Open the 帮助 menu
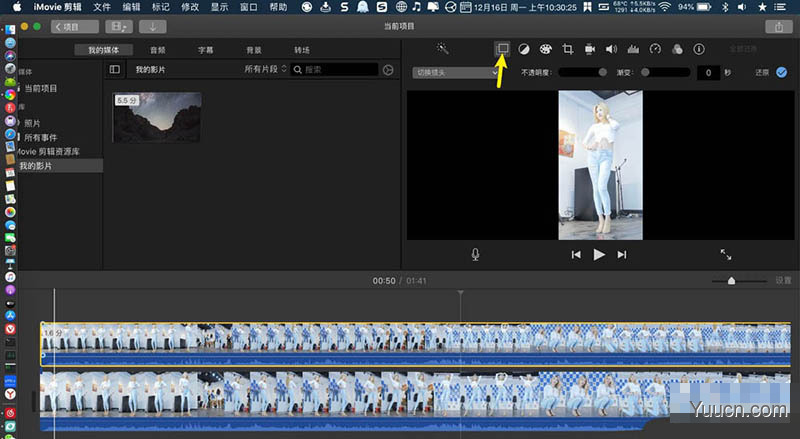 (279, 7)
